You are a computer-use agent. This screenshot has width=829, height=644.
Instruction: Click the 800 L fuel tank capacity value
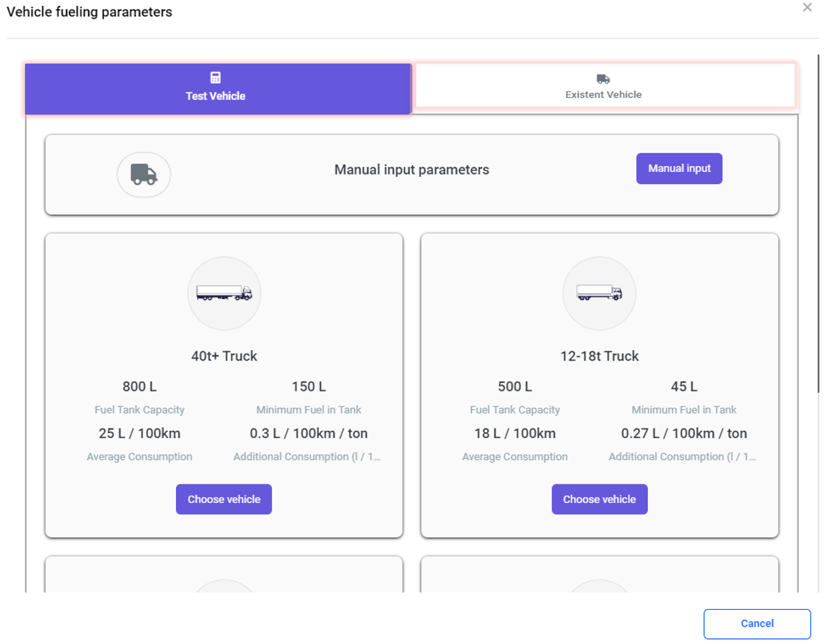[x=139, y=387]
